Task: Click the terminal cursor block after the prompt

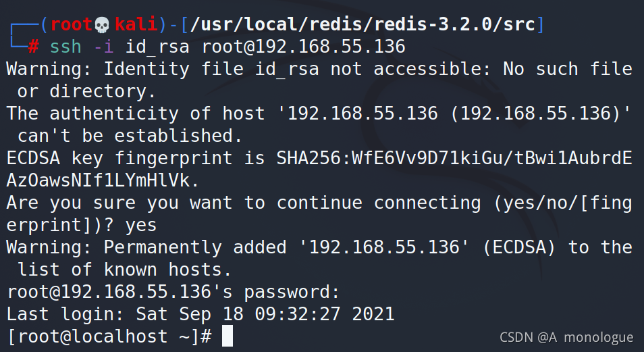Action: point(227,336)
